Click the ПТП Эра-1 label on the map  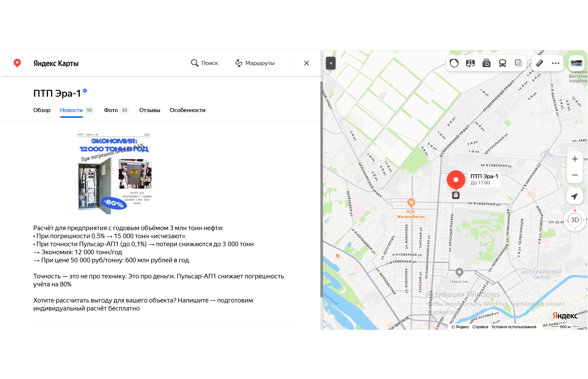click(x=484, y=176)
